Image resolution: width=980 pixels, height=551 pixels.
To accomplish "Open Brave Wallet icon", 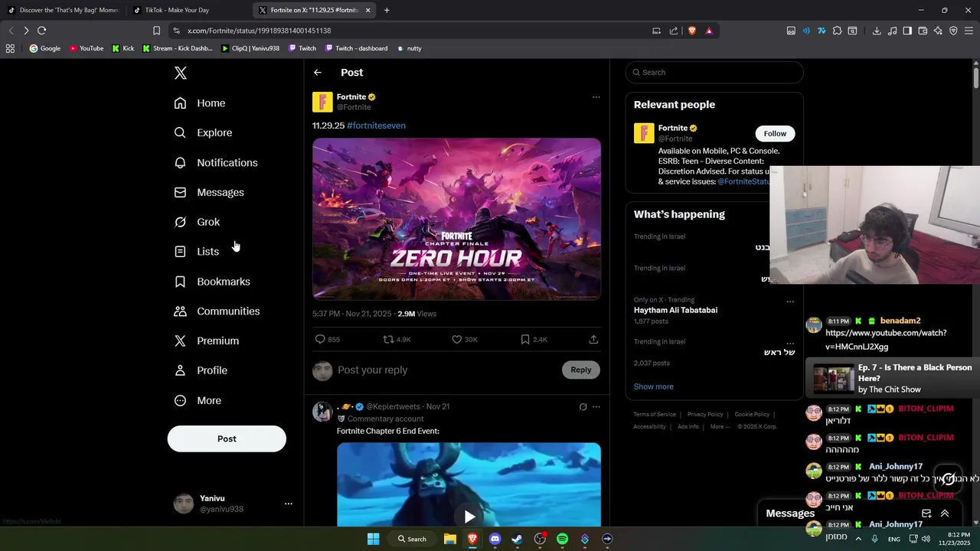I will tap(923, 31).
